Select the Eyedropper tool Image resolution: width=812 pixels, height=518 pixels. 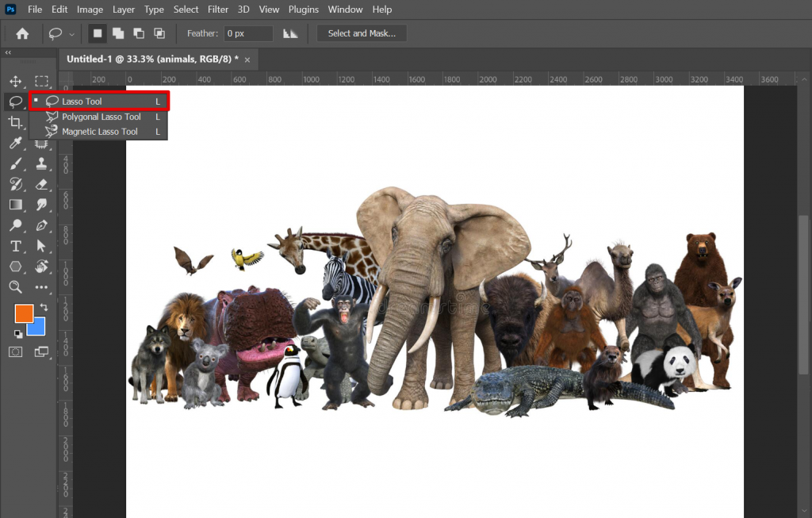pyautogui.click(x=16, y=143)
